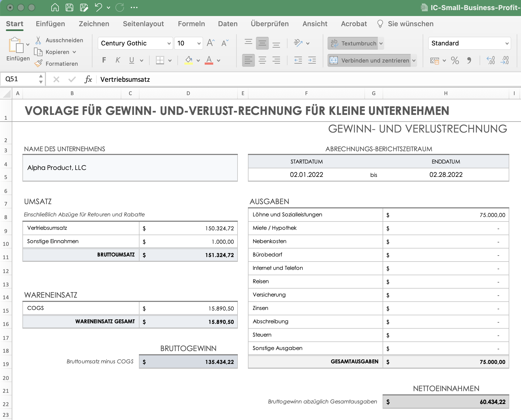Select column D header
The width and height of the screenshot is (521, 420).
click(188, 93)
